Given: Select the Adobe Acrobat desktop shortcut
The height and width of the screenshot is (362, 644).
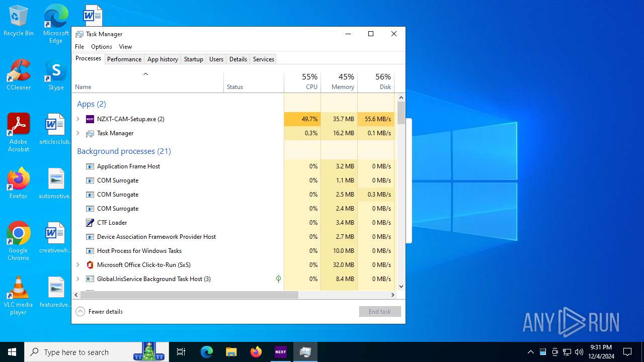Looking at the screenshot, I should click(19, 133).
